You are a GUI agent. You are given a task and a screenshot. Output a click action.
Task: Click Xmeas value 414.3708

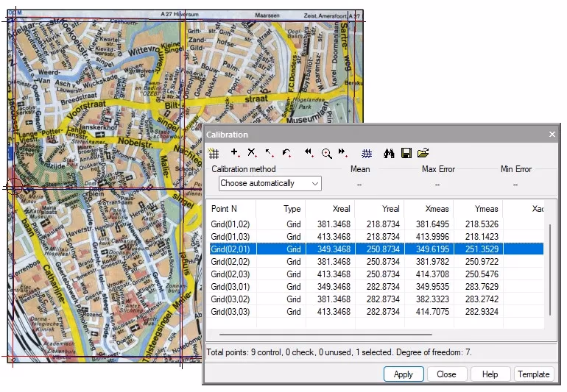[432, 274]
